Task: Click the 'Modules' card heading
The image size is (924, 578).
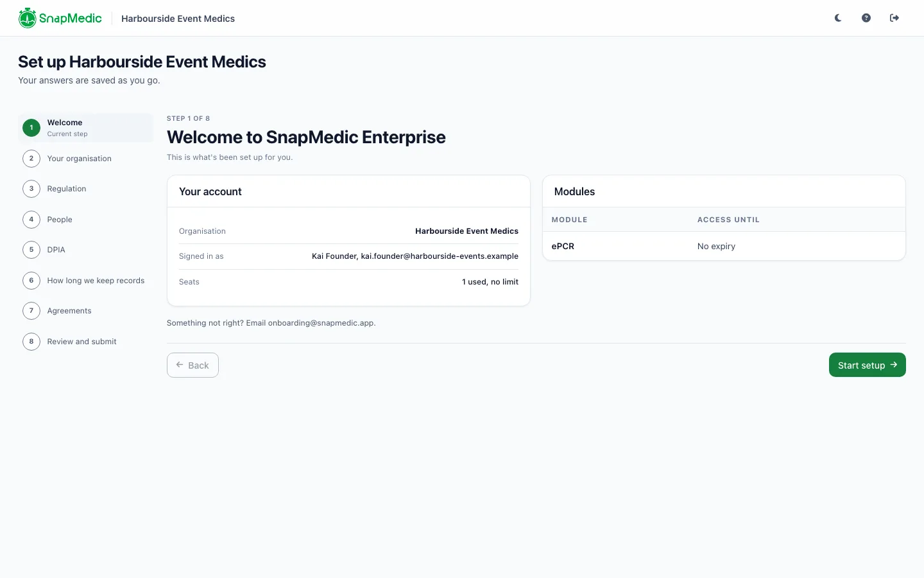Action: click(x=574, y=191)
